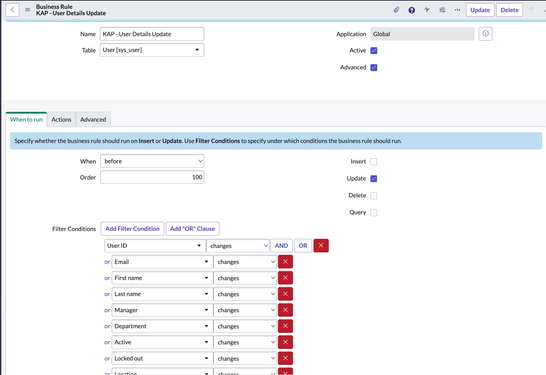546x375 pixels.
Task: Open operator dropdown for Department row
Action: (x=245, y=326)
